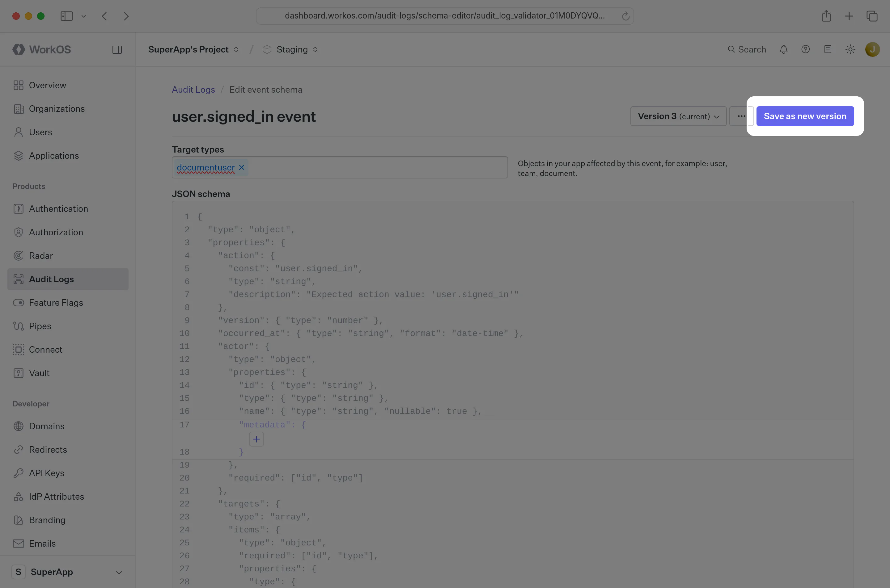The width and height of the screenshot is (890, 588).
Task: Click line 5 "const": "user.signed_in"
Action: point(295,268)
